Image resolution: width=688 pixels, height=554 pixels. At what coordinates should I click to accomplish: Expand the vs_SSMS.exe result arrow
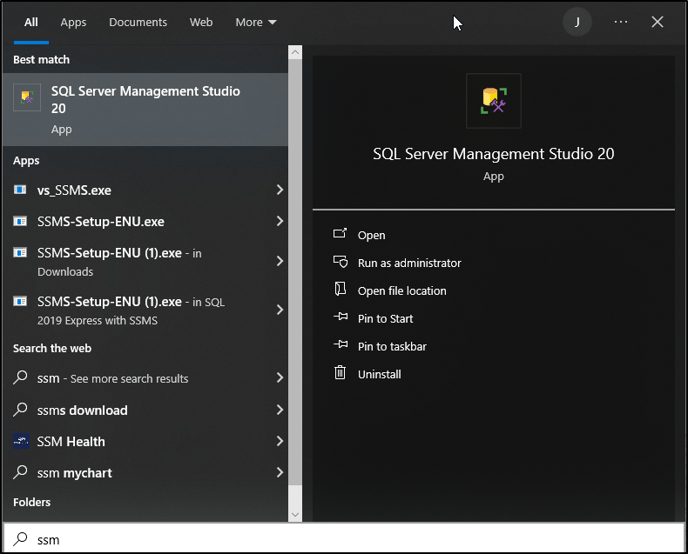point(280,189)
